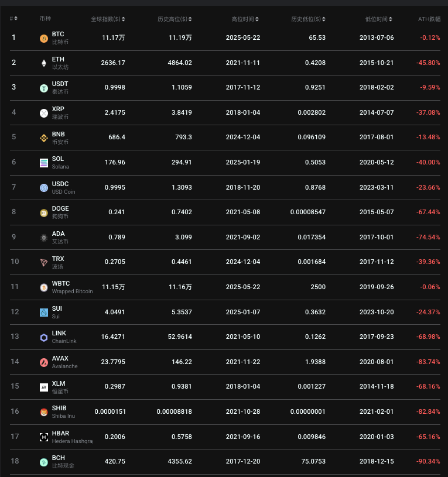This screenshot has width=448, height=477.
Task: Click the DOGE coin icon
Action: pos(44,213)
